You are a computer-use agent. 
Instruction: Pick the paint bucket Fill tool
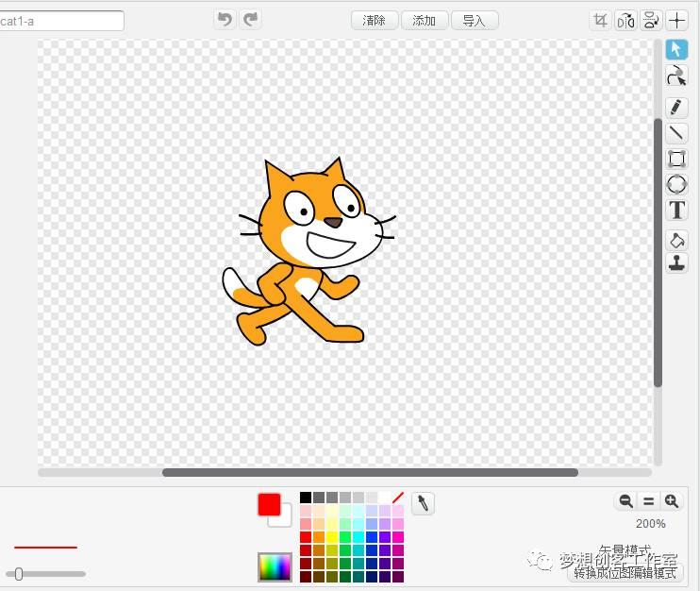(x=676, y=241)
